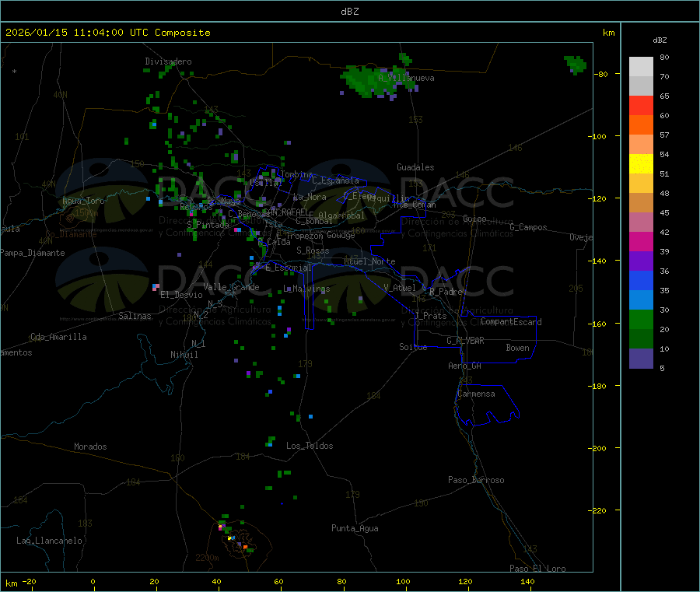Image resolution: width=700 pixels, height=592 pixels.
Task: Select the light gray 70-80 dBZ legend swatch
Action: [x=641, y=67]
